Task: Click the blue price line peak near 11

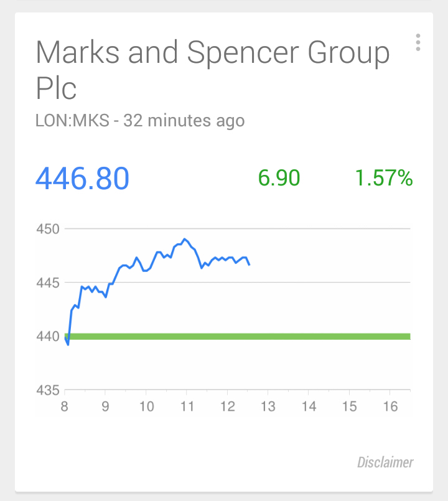Action: tap(184, 239)
